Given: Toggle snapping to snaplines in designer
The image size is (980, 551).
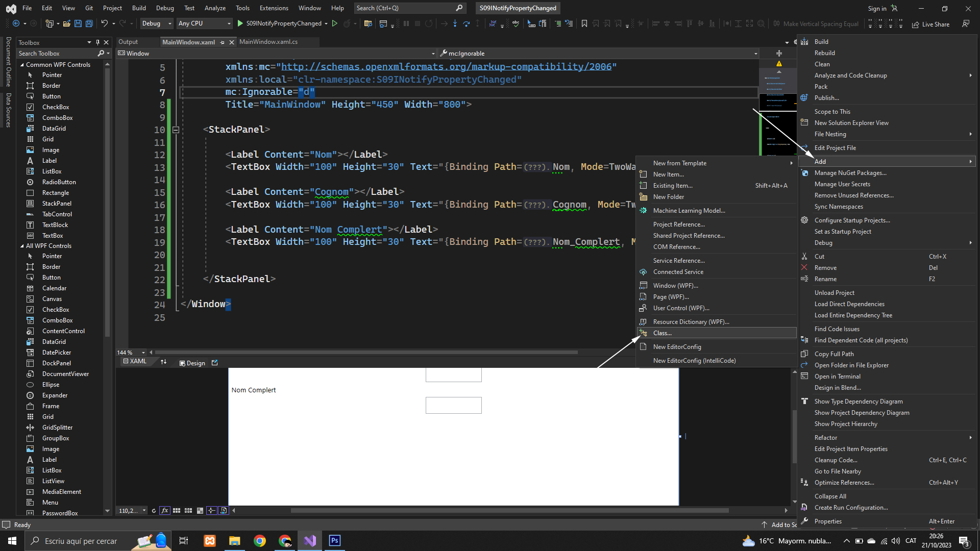Looking at the screenshot, I should pyautogui.click(x=211, y=511).
